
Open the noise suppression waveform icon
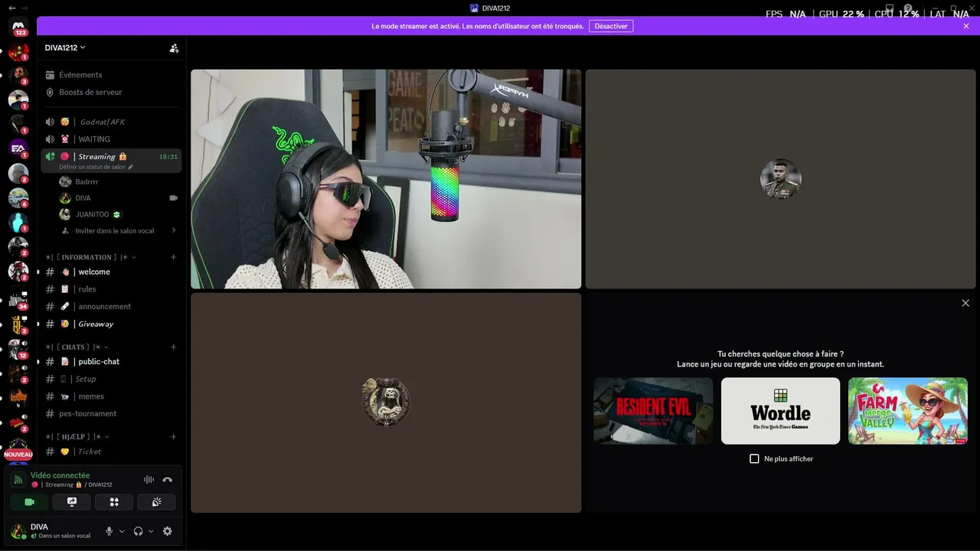[149, 480]
